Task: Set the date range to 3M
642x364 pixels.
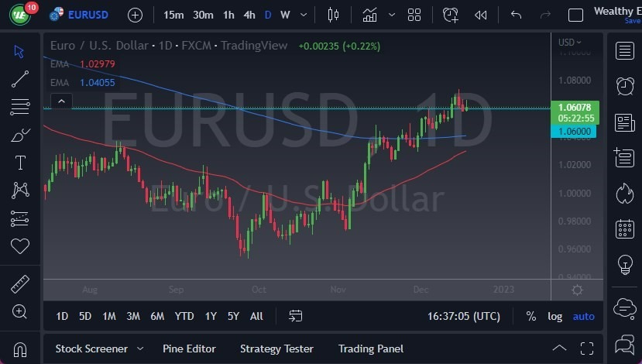Action: pos(133,316)
